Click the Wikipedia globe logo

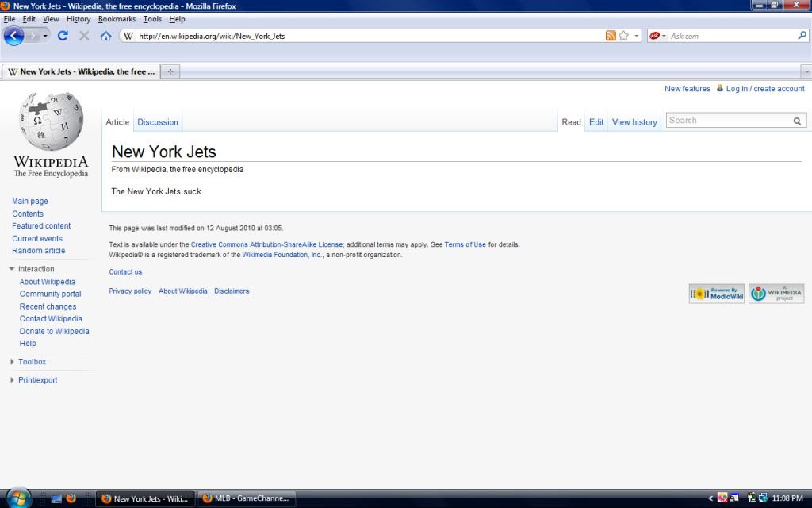click(x=51, y=121)
